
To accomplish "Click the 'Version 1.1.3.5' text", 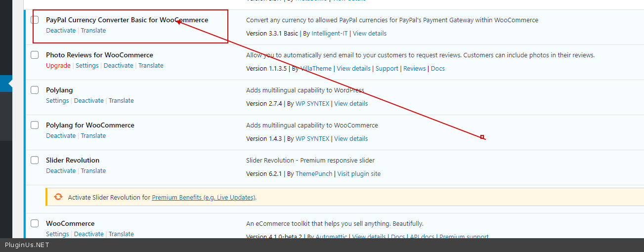I will coord(266,69).
